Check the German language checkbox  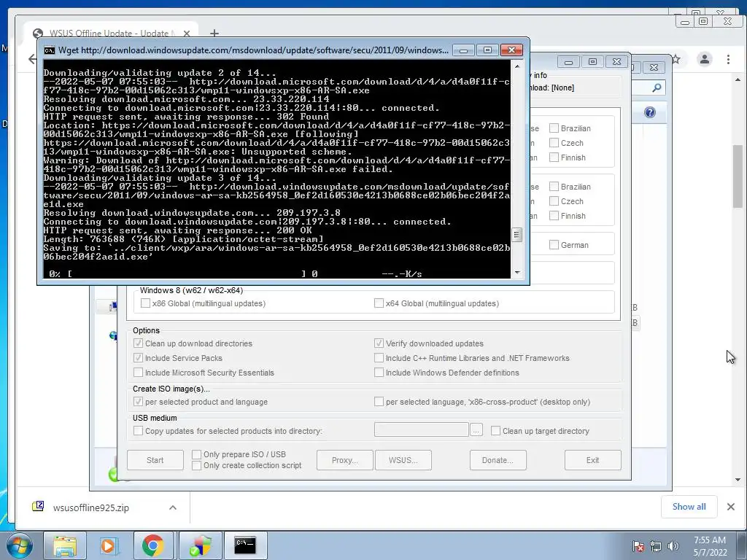coord(554,245)
